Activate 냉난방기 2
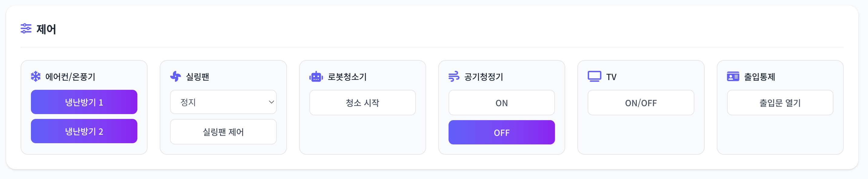This screenshot has height=179, width=868. (84, 131)
